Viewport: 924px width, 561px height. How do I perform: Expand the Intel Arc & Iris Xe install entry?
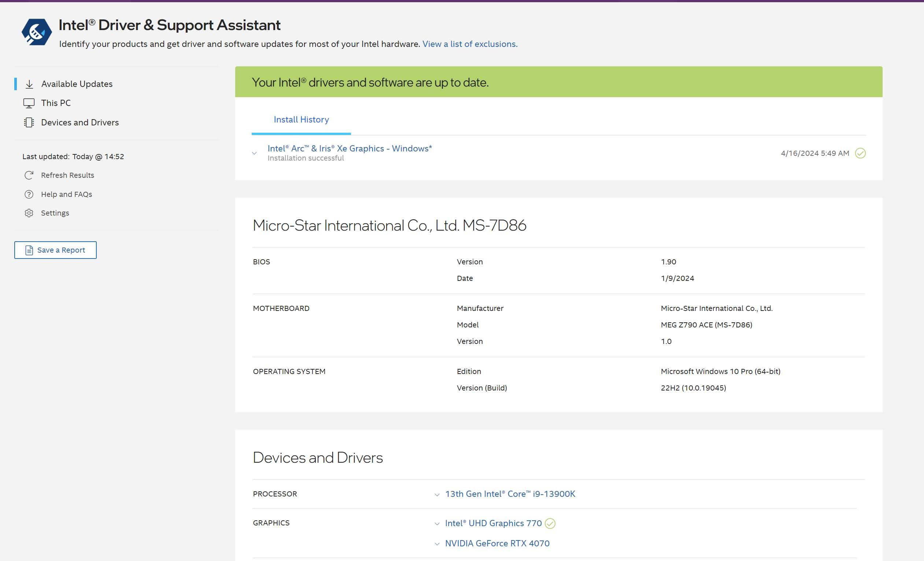[254, 153]
